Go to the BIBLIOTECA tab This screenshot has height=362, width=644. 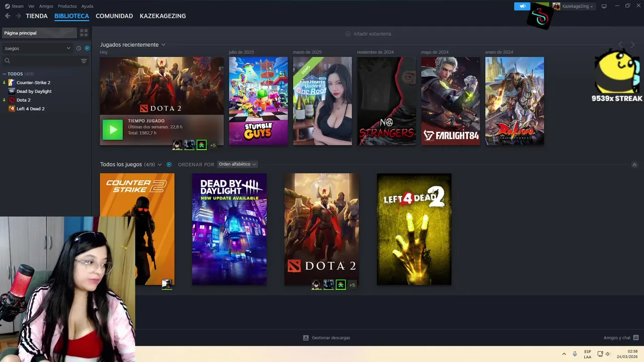pyautogui.click(x=71, y=16)
